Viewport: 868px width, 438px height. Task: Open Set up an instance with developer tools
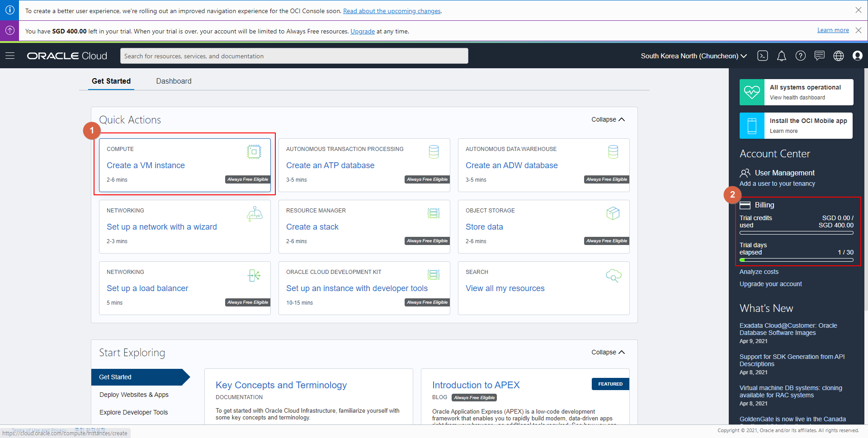(x=357, y=288)
